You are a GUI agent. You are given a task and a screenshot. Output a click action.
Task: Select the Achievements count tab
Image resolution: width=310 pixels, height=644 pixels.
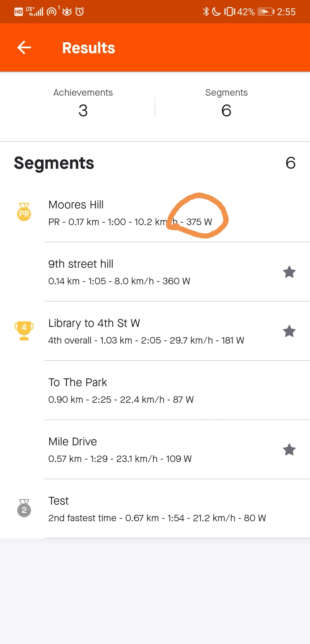pyautogui.click(x=83, y=103)
